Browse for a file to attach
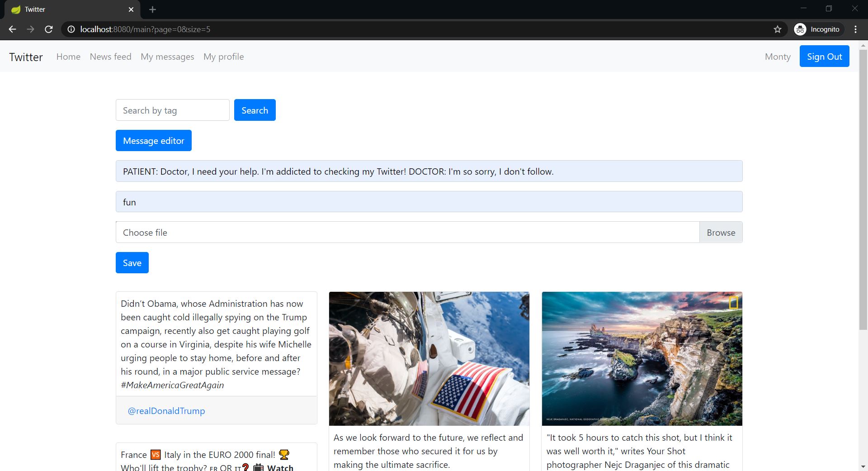This screenshot has width=868, height=471. [x=721, y=232]
